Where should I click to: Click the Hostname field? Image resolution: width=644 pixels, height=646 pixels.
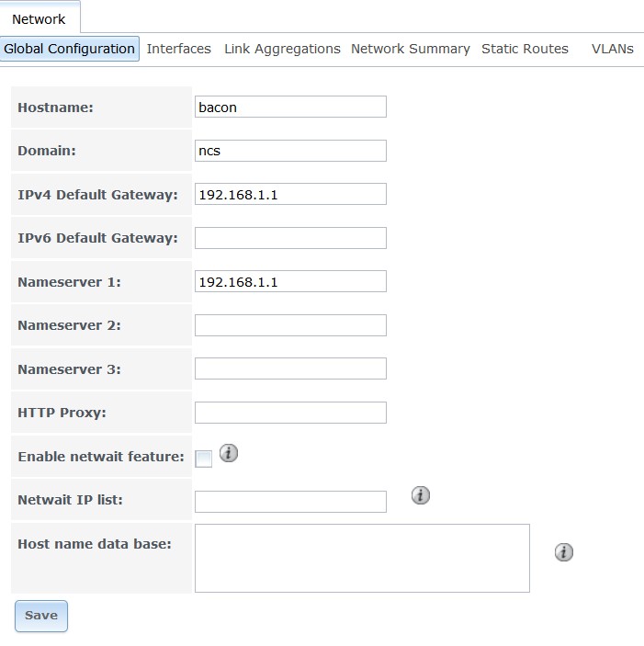(290, 108)
